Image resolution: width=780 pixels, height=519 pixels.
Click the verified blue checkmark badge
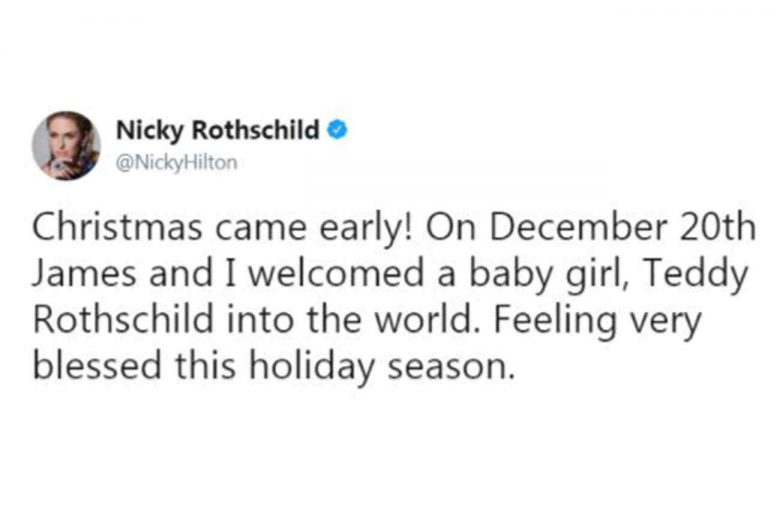click(x=339, y=130)
